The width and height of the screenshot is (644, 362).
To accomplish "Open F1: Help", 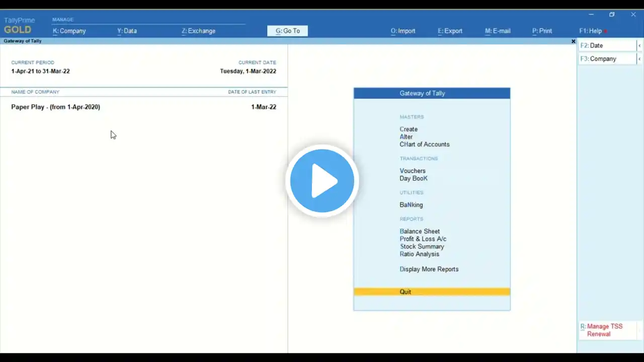I will pyautogui.click(x=591, y=31).
